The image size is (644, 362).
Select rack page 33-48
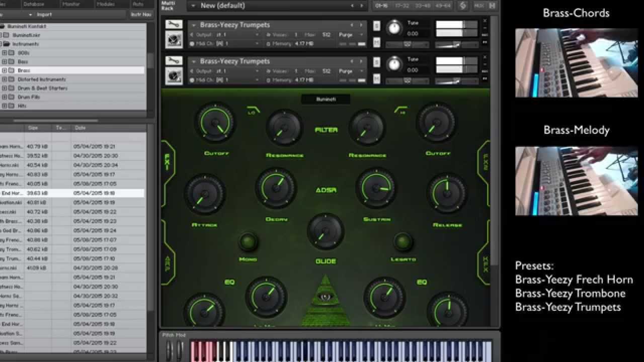[422, 6]
